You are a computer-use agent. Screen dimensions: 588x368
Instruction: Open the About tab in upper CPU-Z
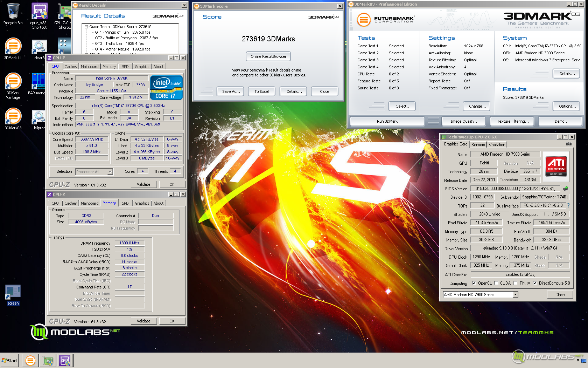[x=158, y=67]
